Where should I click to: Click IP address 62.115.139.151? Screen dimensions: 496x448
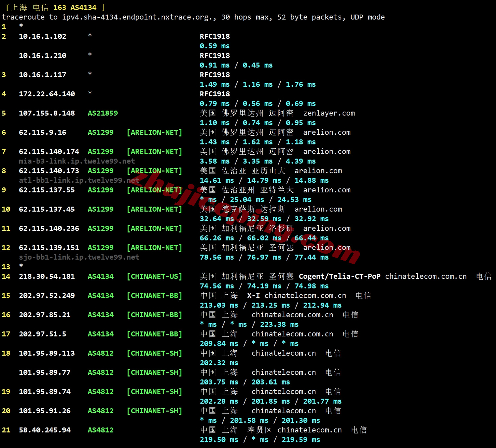click(x=49, y=248)
